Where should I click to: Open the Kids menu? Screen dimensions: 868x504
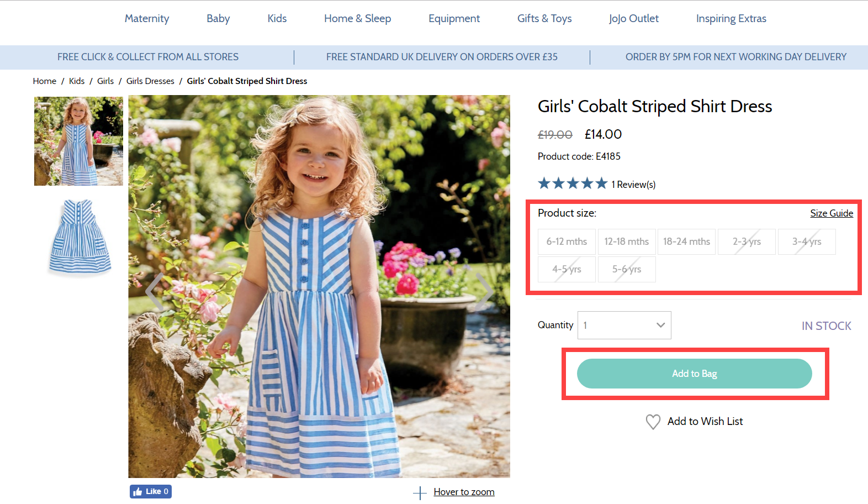pos(277,18)
